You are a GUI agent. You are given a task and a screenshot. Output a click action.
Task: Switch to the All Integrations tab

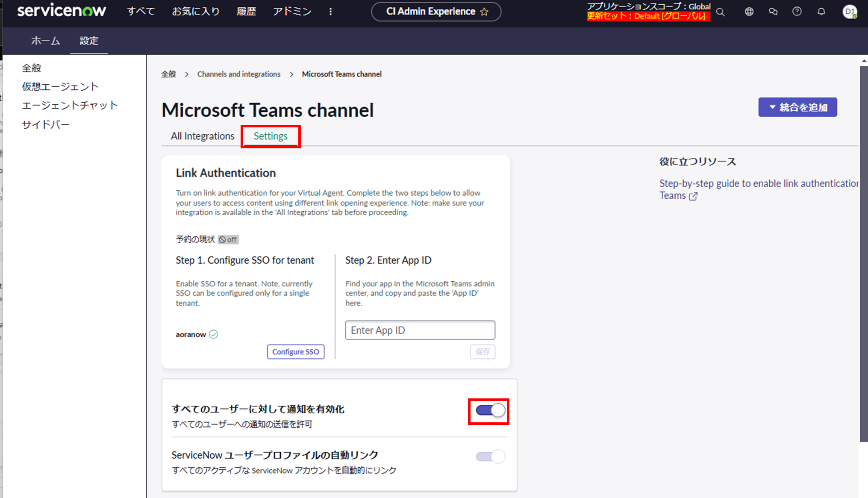tap(202, 136)
